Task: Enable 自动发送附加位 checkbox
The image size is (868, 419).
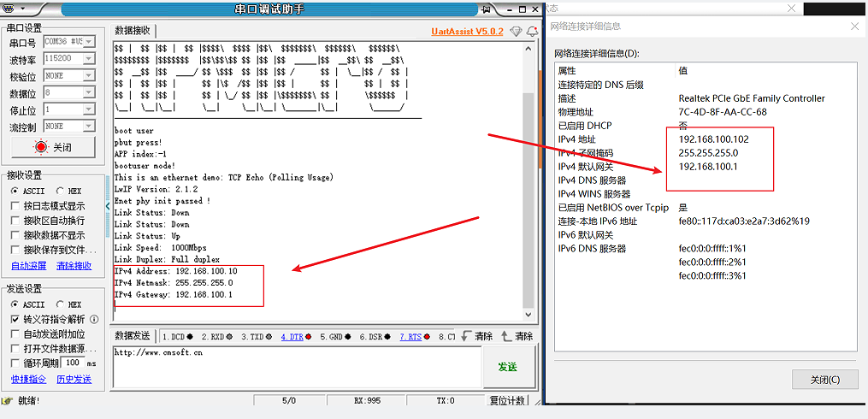Action: pyautogui.click(x=15, y=334)
